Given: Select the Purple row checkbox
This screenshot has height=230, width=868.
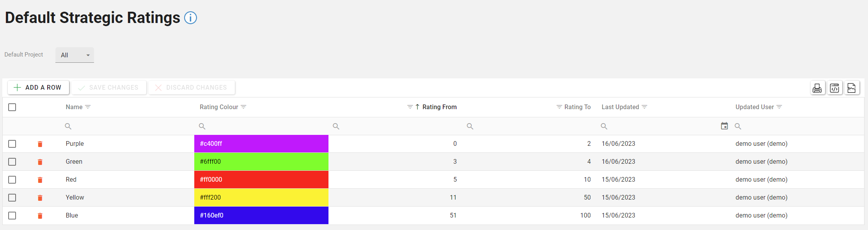Looking at the screenshot, I should pos(12,144).
